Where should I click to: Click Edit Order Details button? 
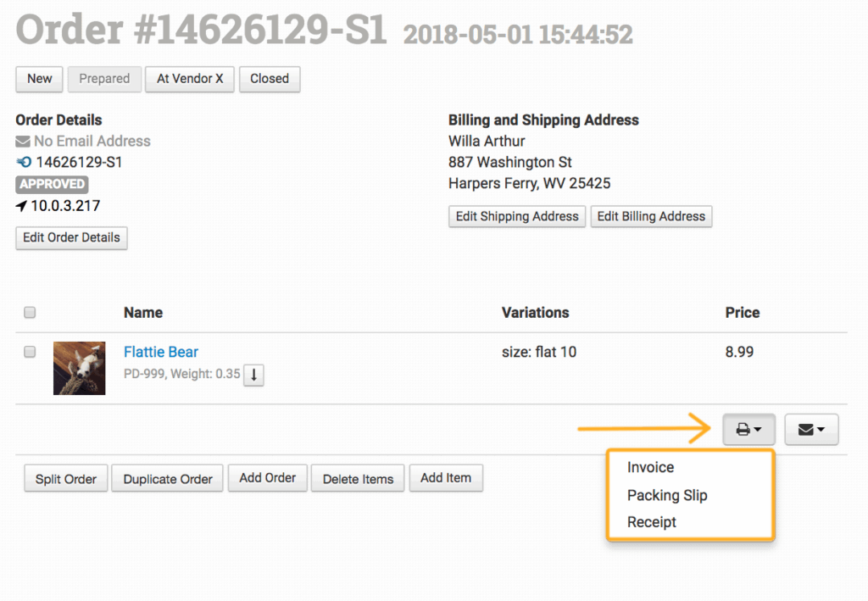tap(71, 237)
